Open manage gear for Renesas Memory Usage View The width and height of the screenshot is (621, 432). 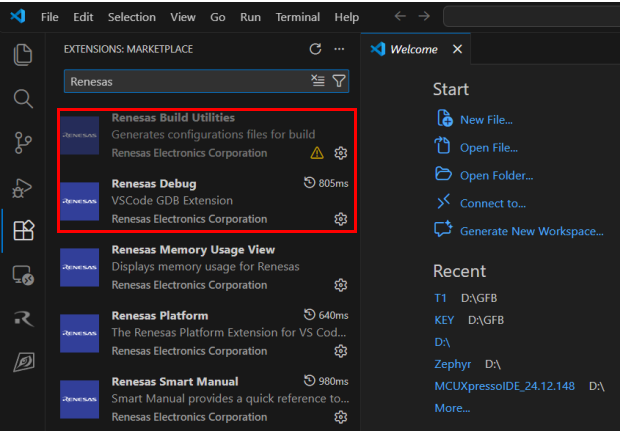tap(341, 285)
